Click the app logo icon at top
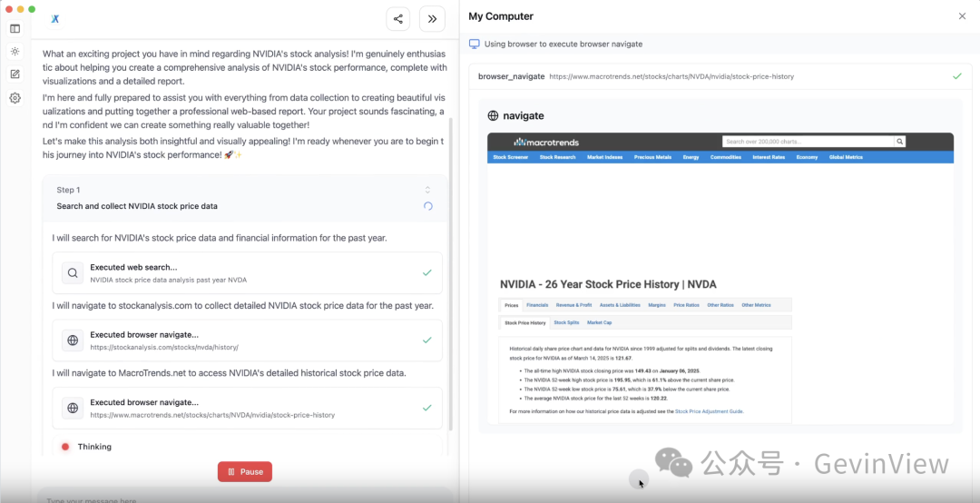 [55, 19]
